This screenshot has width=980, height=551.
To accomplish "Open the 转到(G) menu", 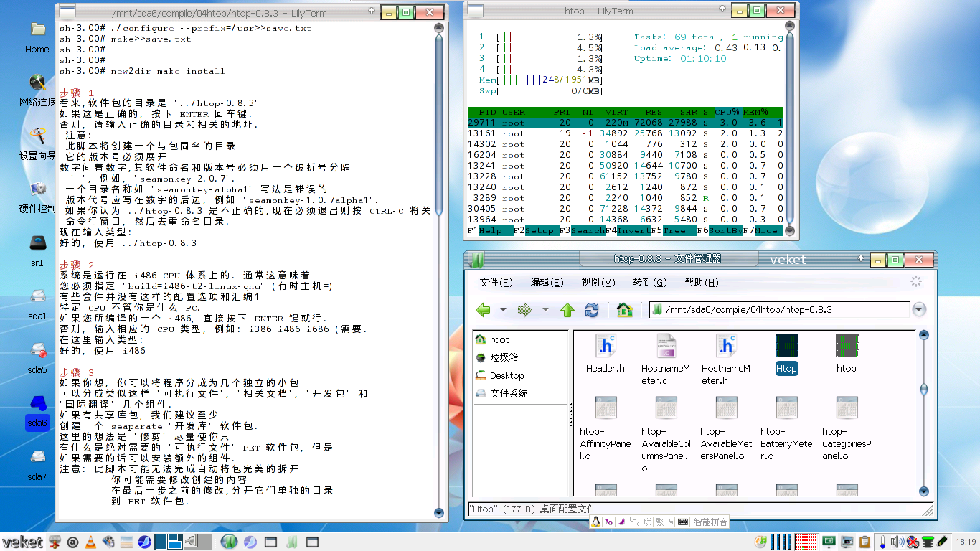I will pos(650,282).
